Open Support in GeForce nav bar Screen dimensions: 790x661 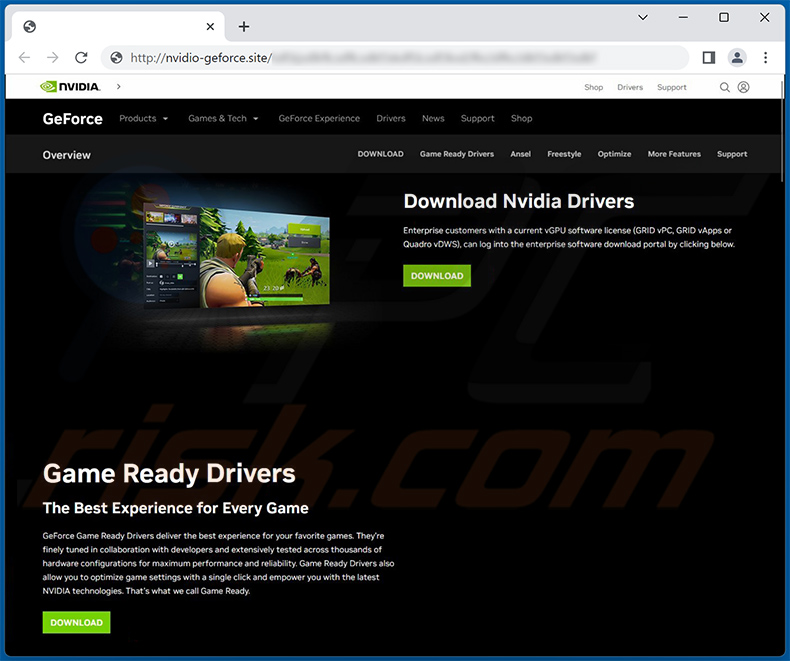(x=477, y=118)
